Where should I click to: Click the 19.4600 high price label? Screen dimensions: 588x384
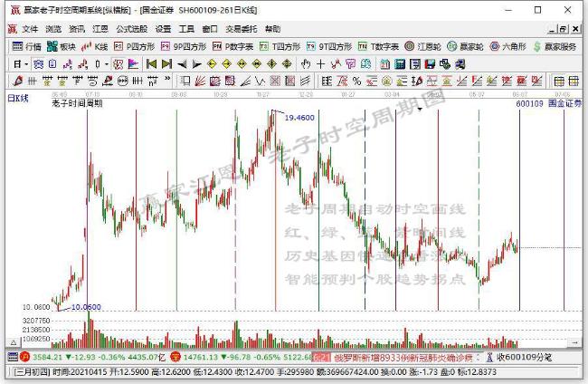299,118
